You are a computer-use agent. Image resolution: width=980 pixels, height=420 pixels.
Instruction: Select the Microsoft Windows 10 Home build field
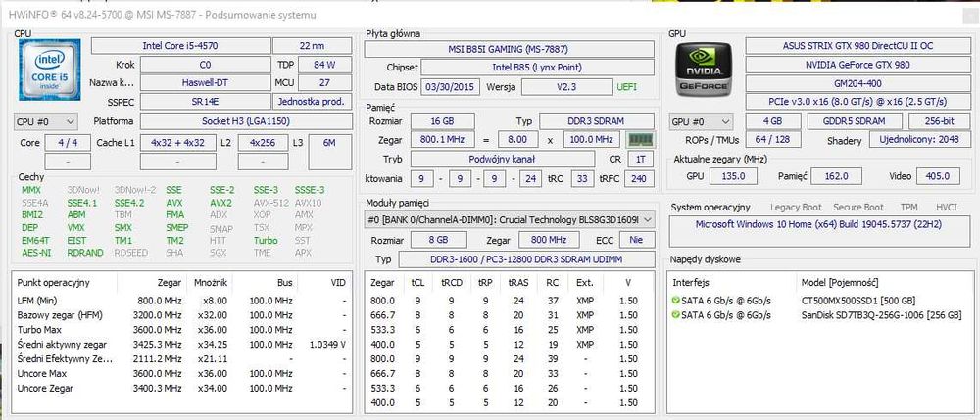coord(820,231)
